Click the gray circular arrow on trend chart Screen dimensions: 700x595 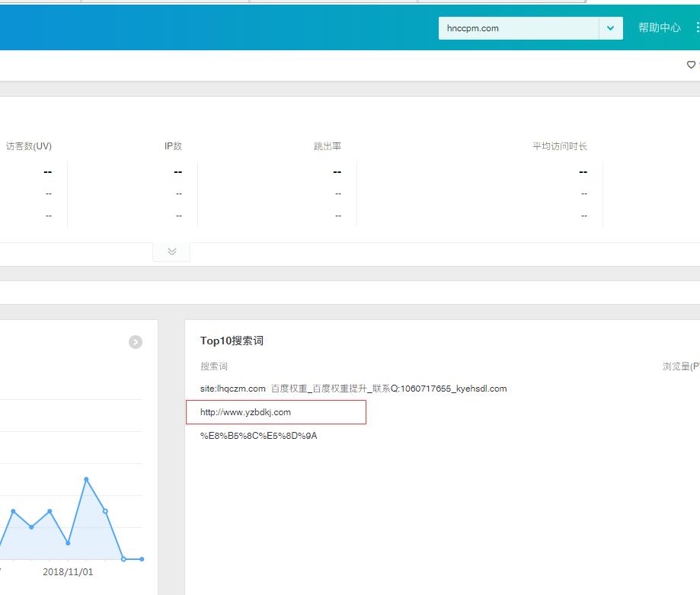point(136,342)
